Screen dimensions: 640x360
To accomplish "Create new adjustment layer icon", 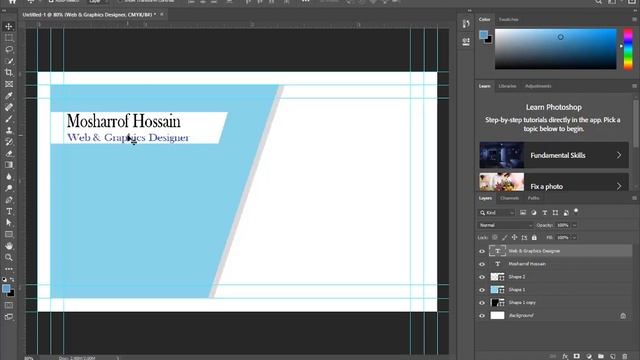I will coord(589,356).
